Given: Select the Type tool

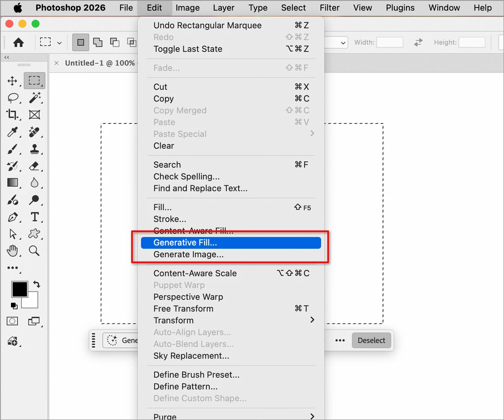Looking at the screenshot, I should click(35, 217).
